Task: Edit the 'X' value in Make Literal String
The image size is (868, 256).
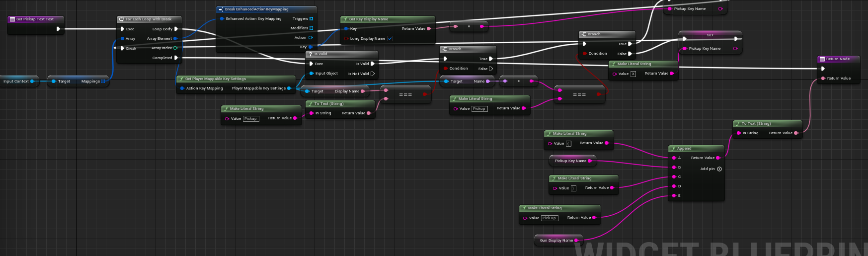Action: point(633,74)
